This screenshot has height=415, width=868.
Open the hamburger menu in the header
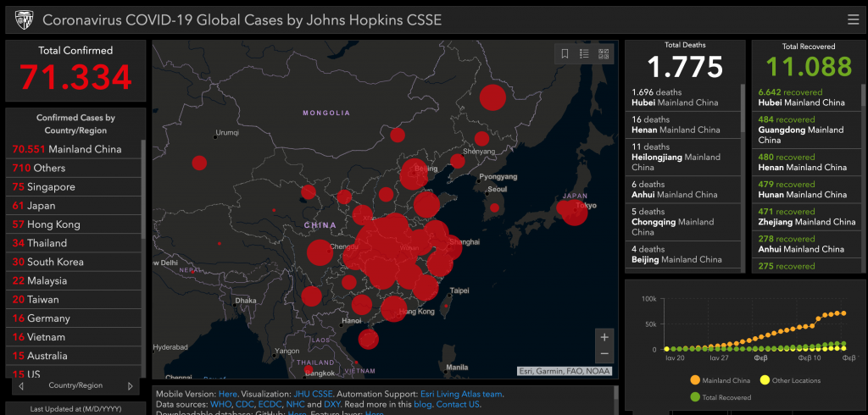[852, 19]
